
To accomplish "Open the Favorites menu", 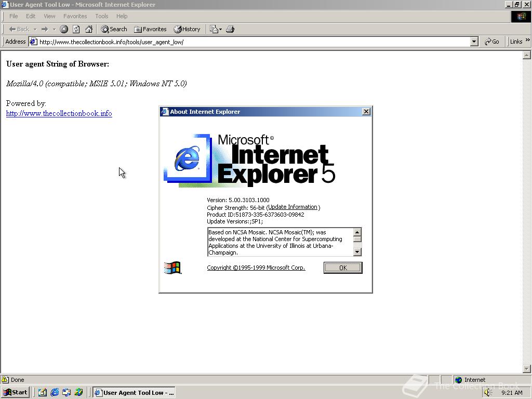I will pos(75,16).
